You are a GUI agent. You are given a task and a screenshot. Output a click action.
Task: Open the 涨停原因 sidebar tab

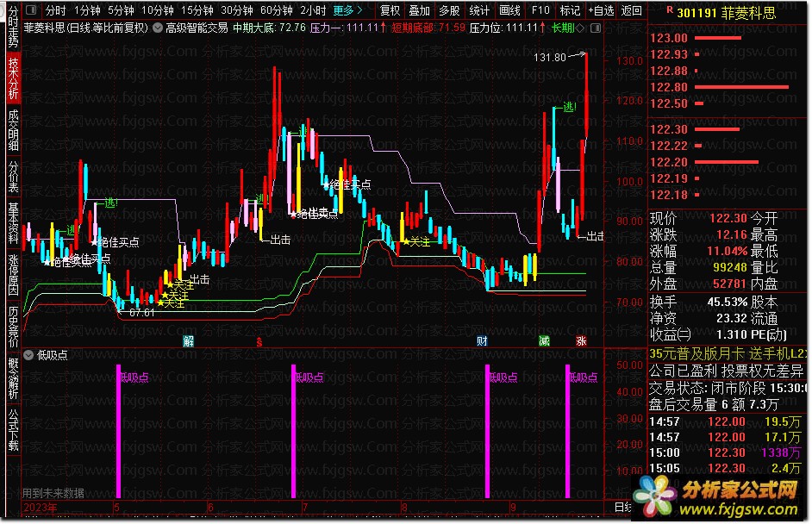point(13,274)
